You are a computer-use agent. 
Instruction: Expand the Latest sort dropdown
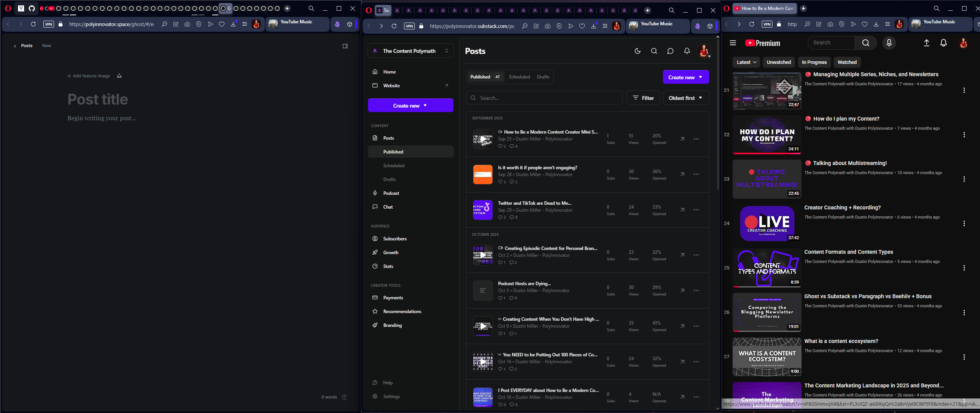pyautogui.click(x=746, y=62)
